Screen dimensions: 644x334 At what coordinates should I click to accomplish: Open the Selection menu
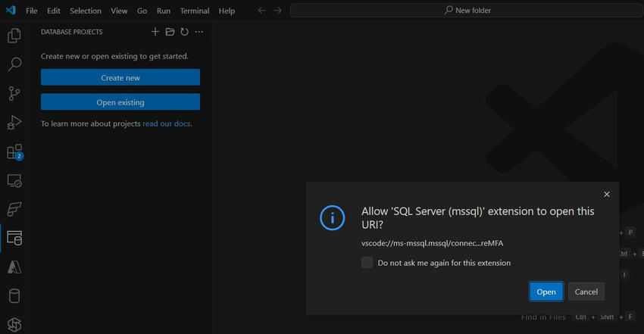point(86,11)
